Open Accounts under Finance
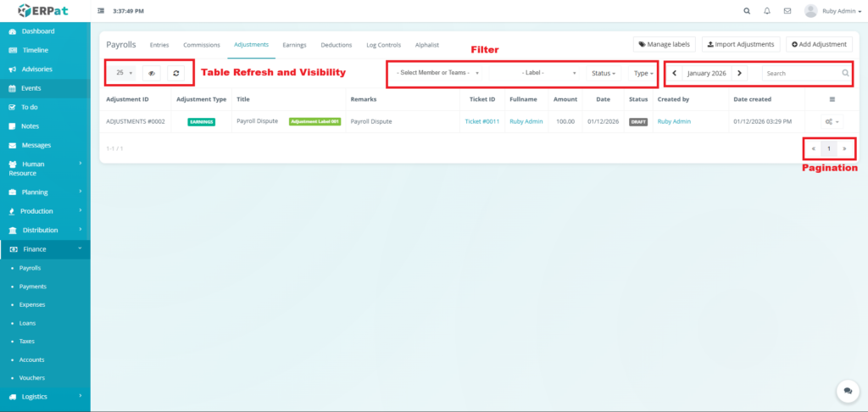 click(31, 359)
